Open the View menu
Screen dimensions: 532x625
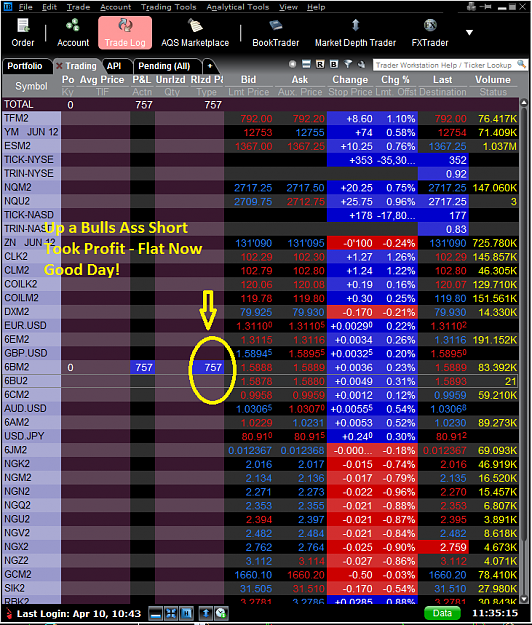click(288, 7)
